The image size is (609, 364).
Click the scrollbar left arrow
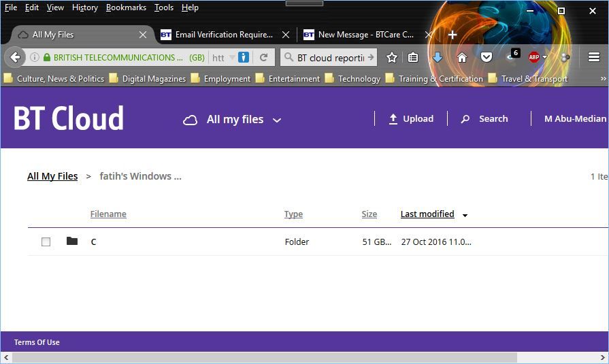(x=6, y=357)
